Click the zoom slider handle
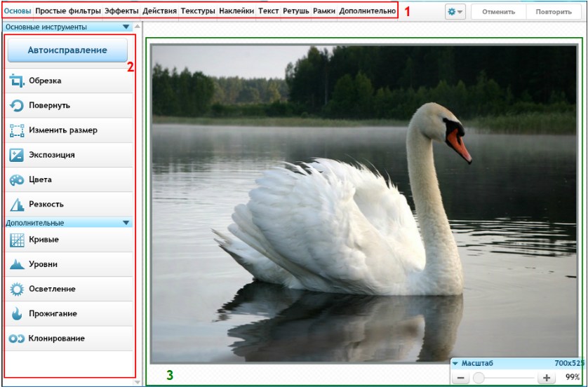 pyautogui.click(x=478, y=378)
